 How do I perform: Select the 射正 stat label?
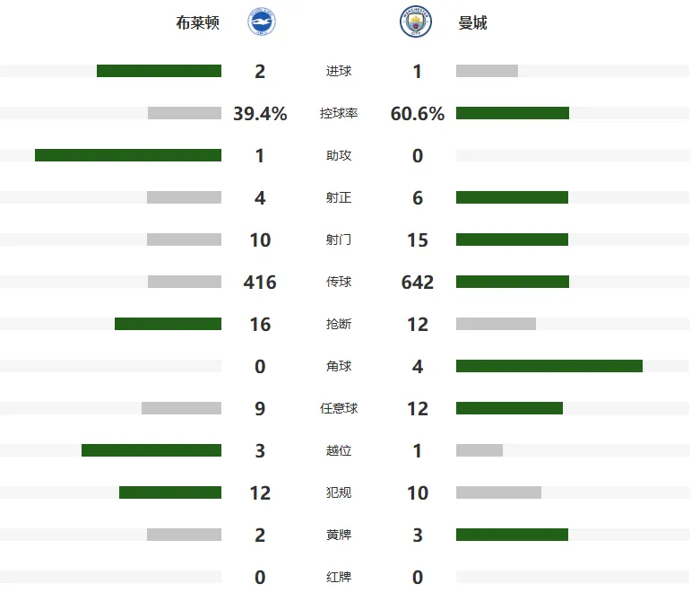339,197
